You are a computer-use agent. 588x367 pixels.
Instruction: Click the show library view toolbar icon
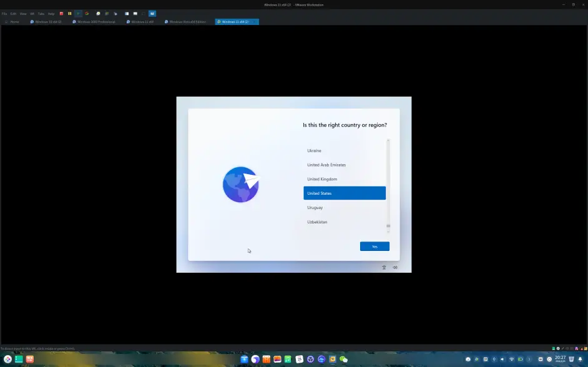coord(127,14)
